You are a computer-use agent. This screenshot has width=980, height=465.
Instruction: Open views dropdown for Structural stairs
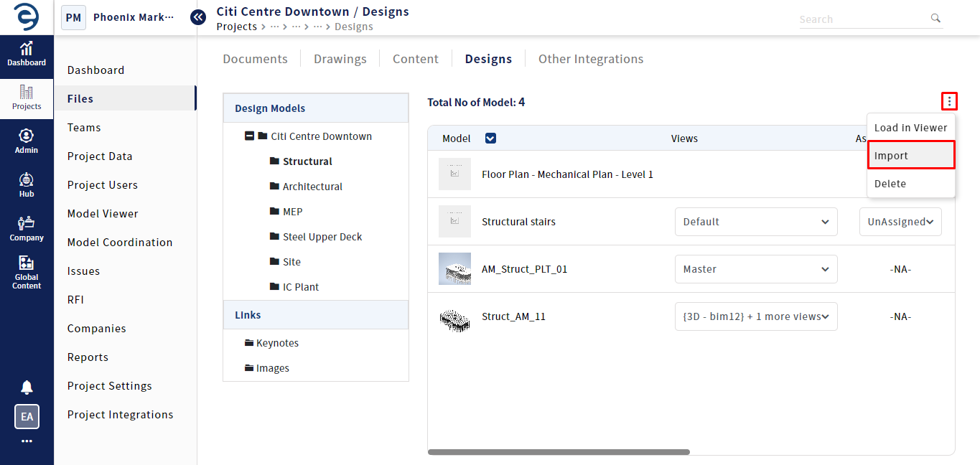click(755, 222)
